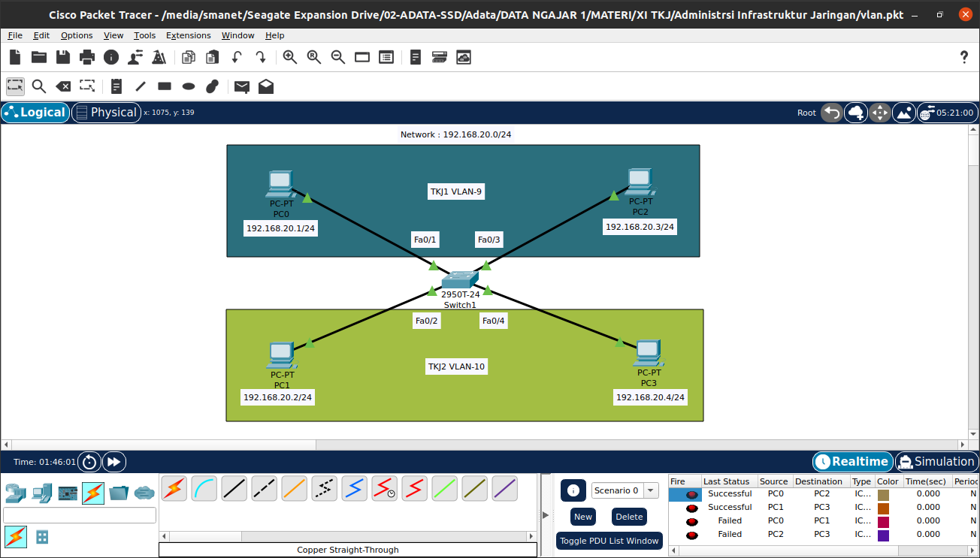Open the Extensions menu
This screenshot has width=980, height=558.
pos(189,35)
